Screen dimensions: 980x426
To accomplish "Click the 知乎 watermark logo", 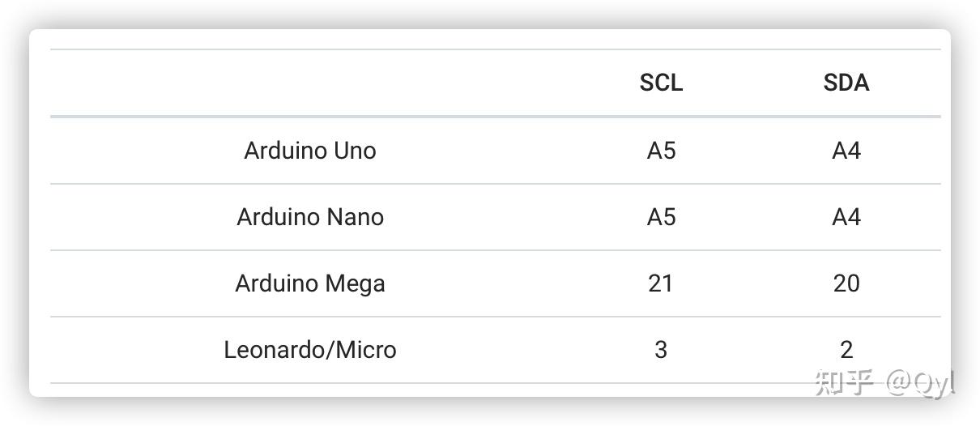I will click(x=845, y=382).
